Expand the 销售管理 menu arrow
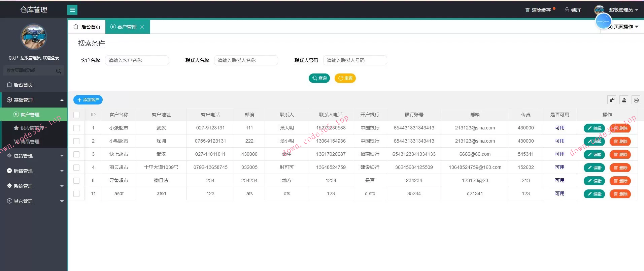 [62, 171]
